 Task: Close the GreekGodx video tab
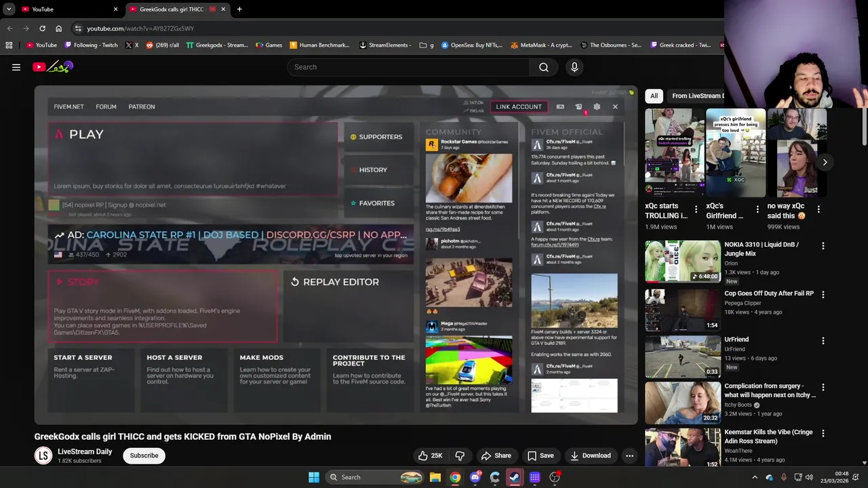pyautogui.click(x=223, y=9)
